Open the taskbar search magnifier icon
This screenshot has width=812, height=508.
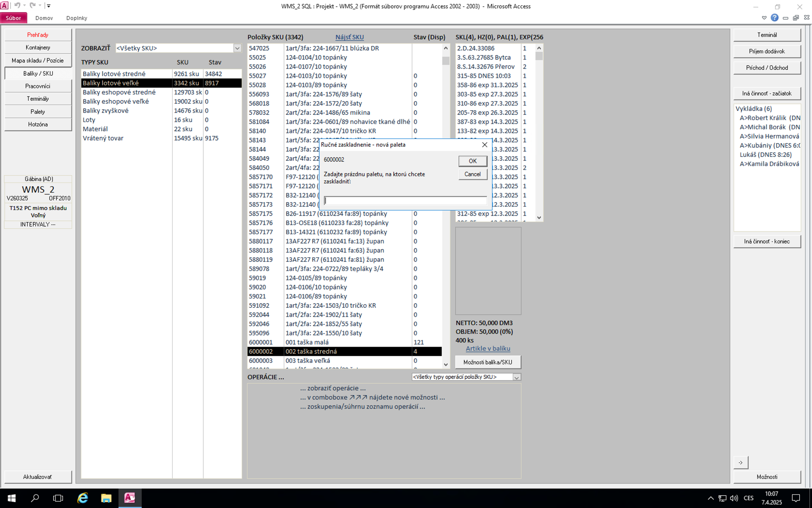(35, 498)
